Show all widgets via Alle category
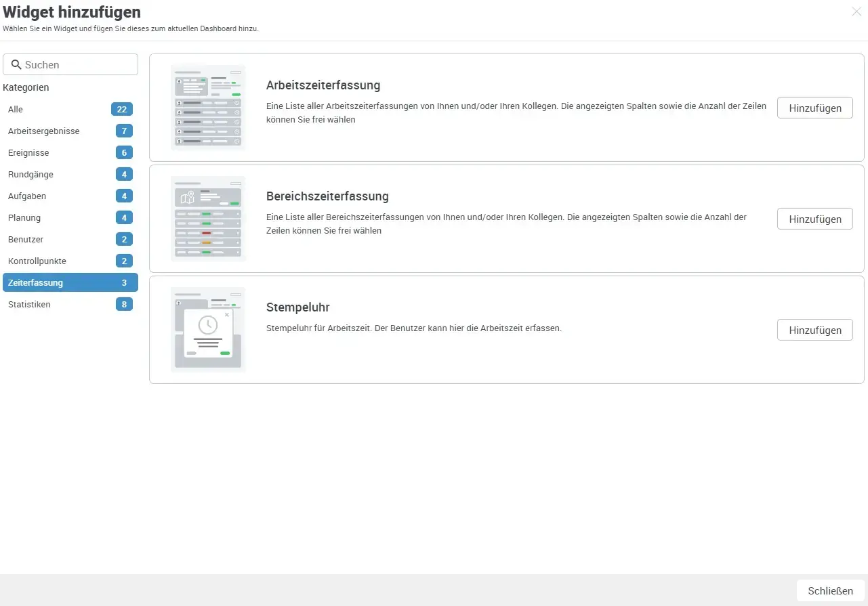The image size is (868, 606). [15, 109]
